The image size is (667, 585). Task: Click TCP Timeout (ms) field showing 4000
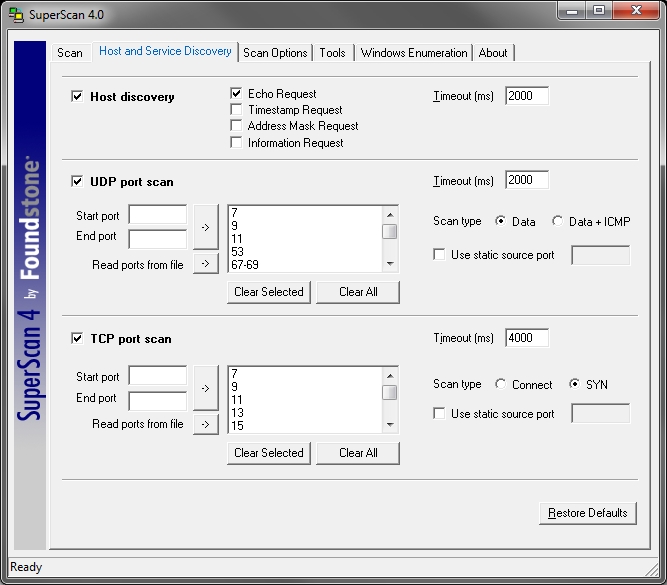[527, 338]
